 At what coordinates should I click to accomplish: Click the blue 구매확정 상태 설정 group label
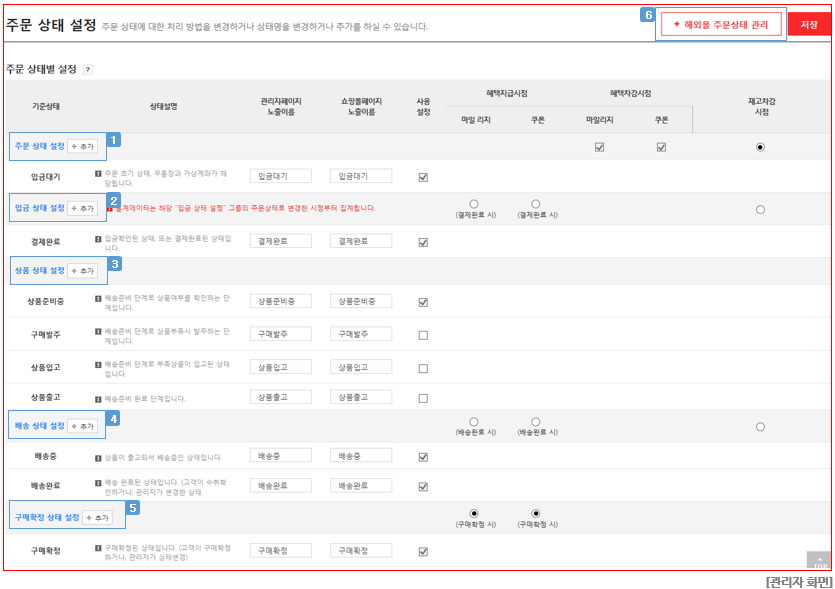tap(47, 517)
